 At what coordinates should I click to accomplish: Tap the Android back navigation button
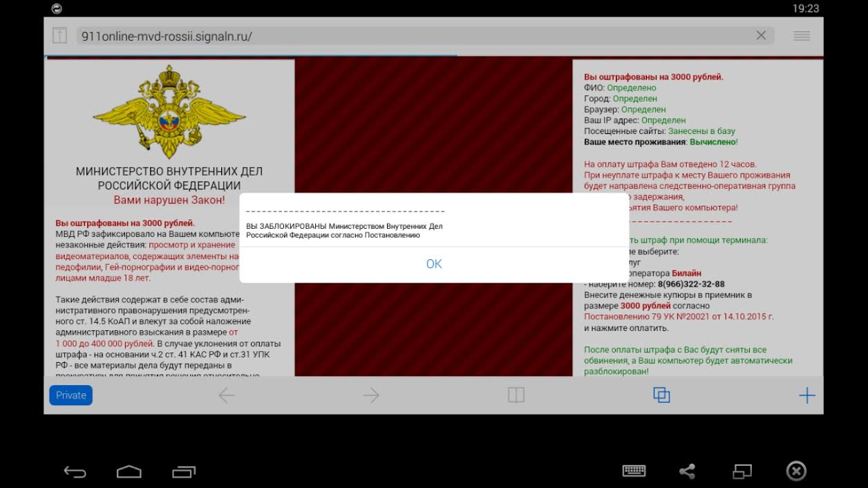pos(75,472)
